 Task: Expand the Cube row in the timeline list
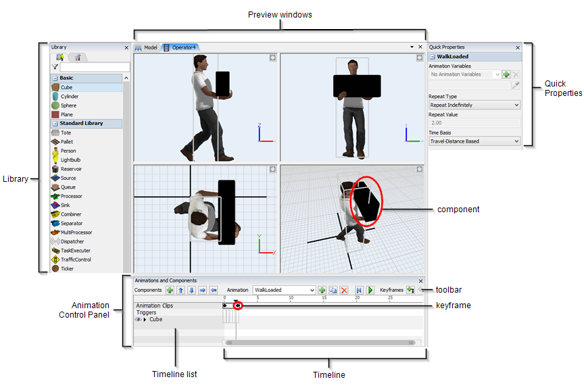pos(145,320)
